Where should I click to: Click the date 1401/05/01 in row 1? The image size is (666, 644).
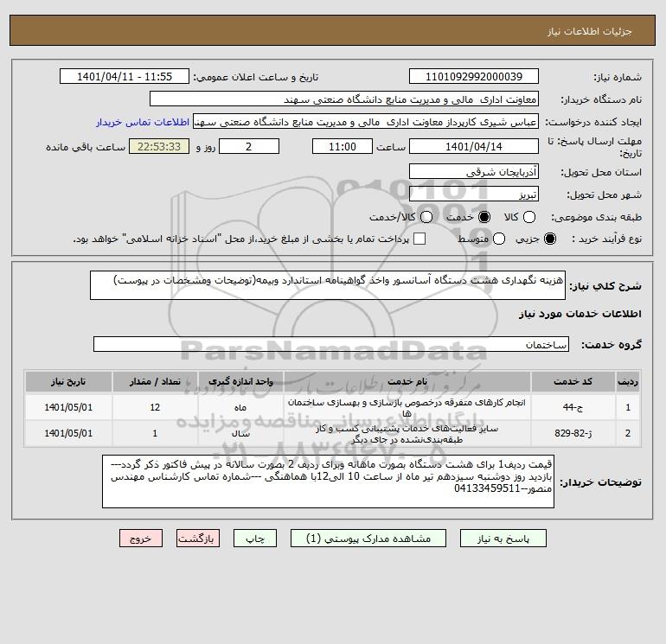68,407
